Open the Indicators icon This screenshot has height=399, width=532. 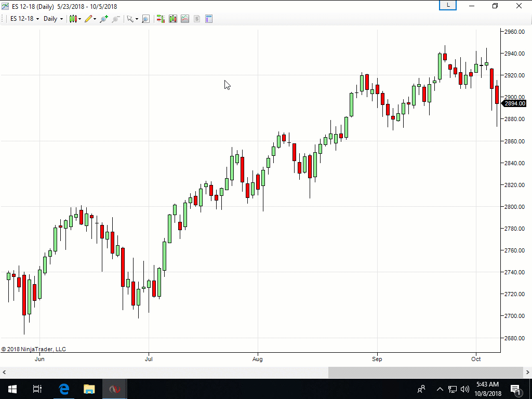[185, 19]
